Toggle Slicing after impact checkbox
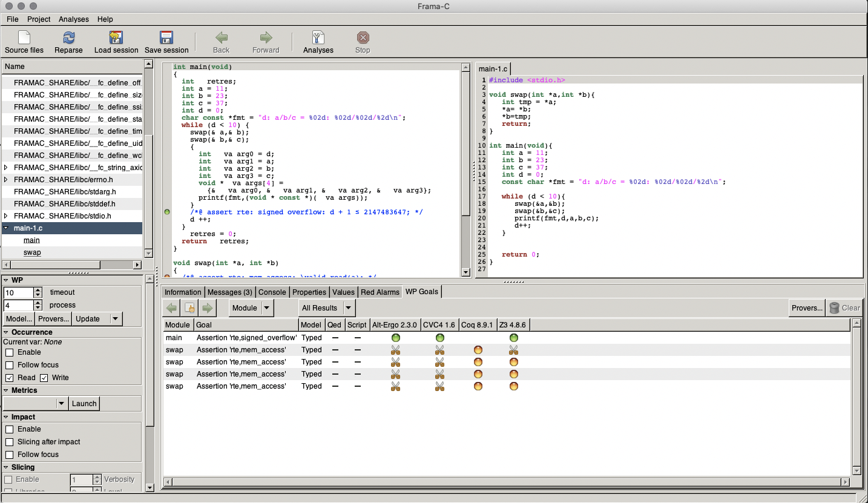Viewport: 868px width, 503px height. [x=9, y=442]
